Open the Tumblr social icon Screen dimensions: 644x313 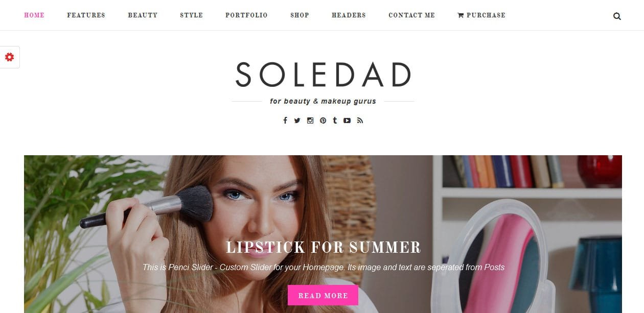pos(335,121)
